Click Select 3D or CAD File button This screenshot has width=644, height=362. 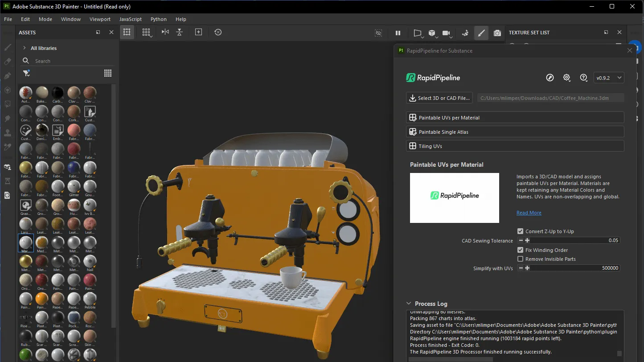(x=439, y=98)
